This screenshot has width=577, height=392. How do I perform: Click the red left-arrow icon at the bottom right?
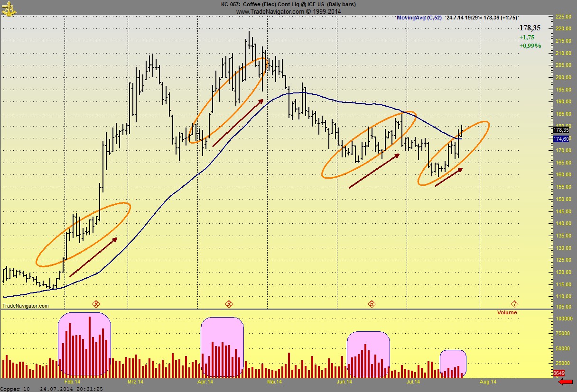(566, 382)
